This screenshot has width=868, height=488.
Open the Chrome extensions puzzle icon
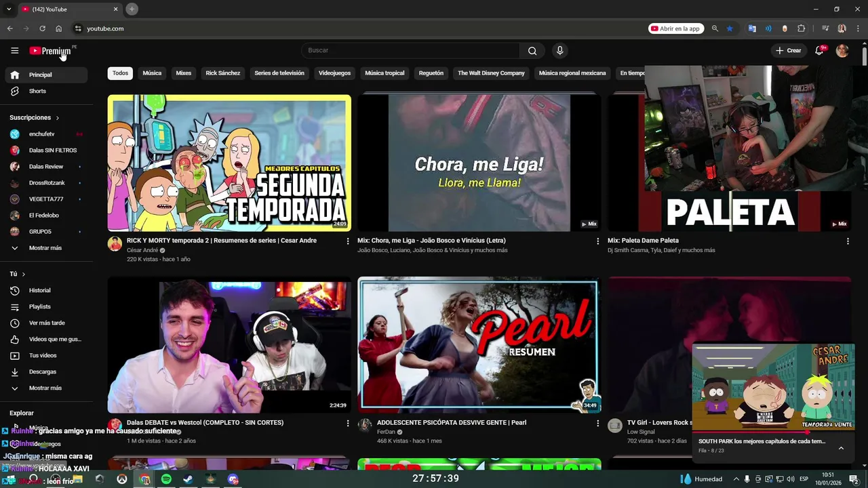[x=802, y=28]
